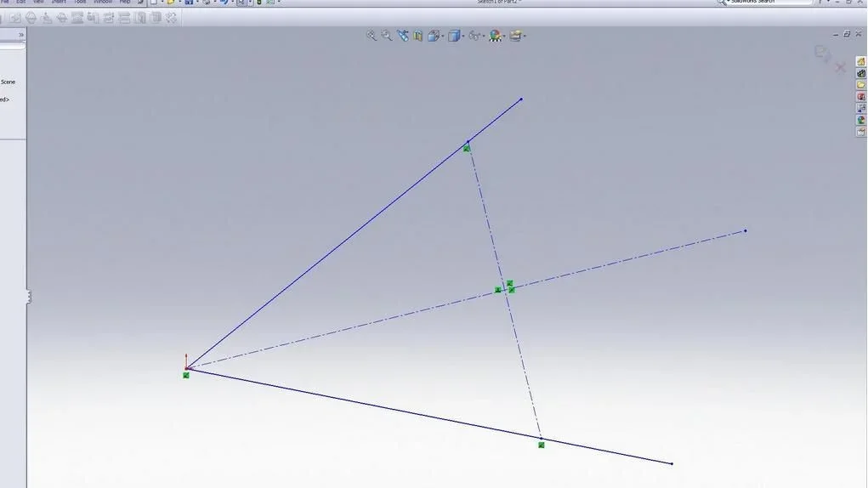Click the Apply Scene icon
Viewport: 868px width, 488px height.
coord(515,36)
